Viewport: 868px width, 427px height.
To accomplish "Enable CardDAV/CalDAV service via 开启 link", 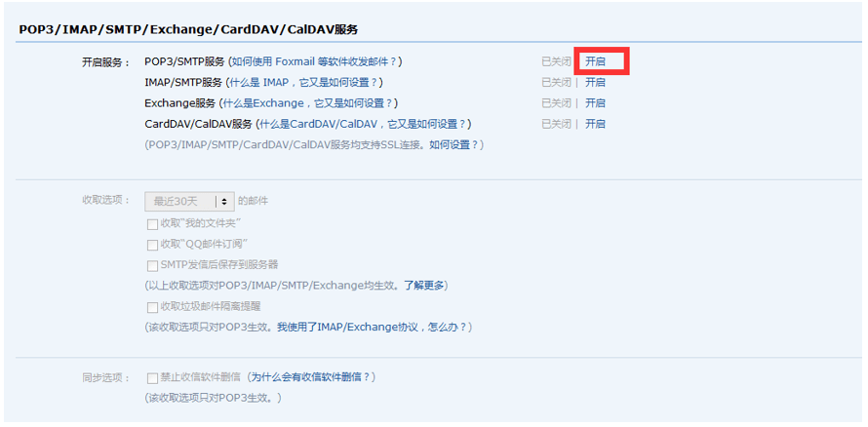I will (595, 124).
